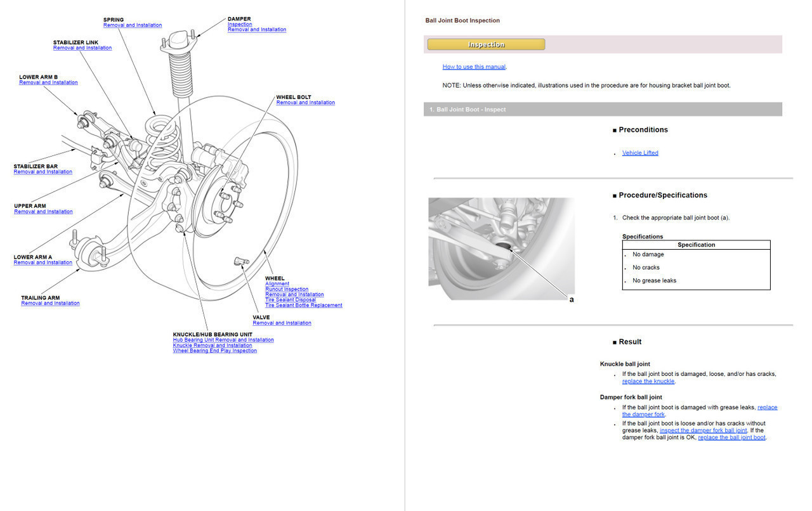812x511 pixels.
Task: Open Valve Removal and Installation link
Action: [x=282, y=323]
